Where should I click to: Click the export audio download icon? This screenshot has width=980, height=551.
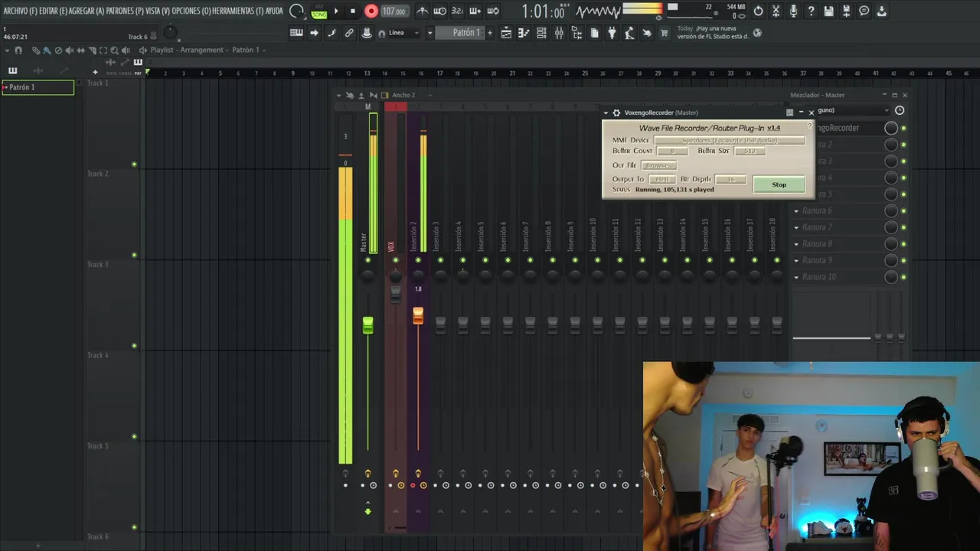tap(881, 11)
